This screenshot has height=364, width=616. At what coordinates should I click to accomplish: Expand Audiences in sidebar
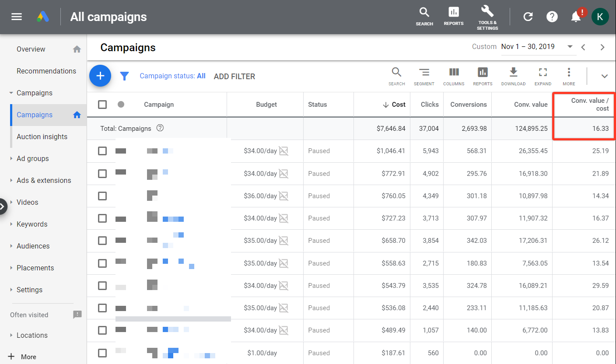11,246
